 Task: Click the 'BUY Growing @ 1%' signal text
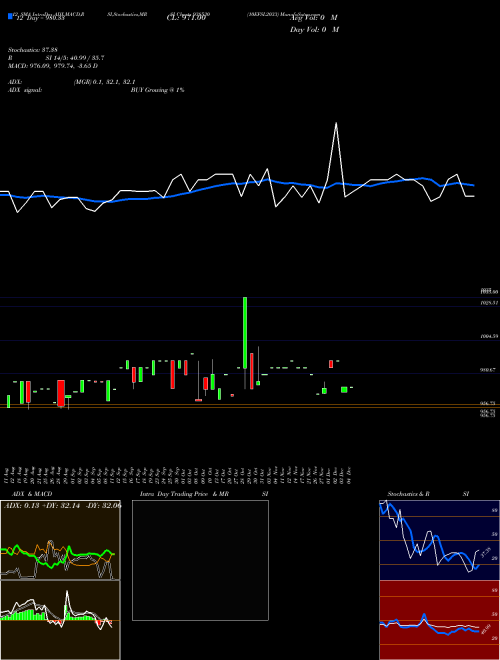click(x=157, y=90)
